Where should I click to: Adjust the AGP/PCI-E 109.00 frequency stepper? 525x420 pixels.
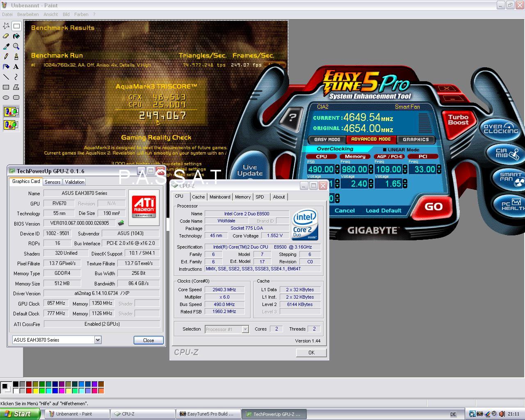pos(405,169)
